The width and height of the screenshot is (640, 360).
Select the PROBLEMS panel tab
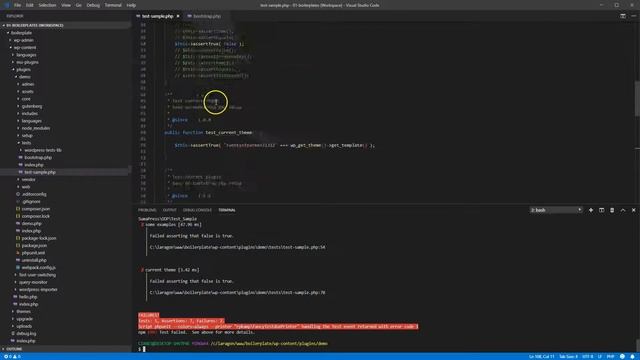tap(147, 210)
